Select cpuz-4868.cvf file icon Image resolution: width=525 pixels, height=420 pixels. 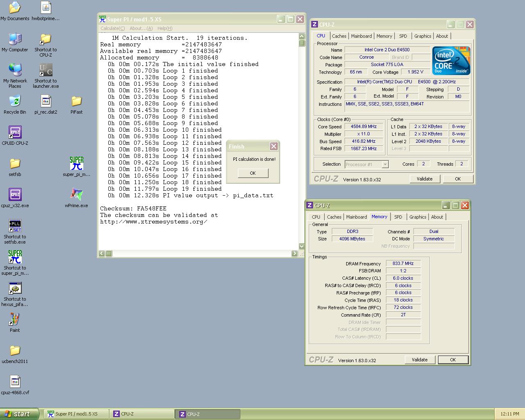15,385
